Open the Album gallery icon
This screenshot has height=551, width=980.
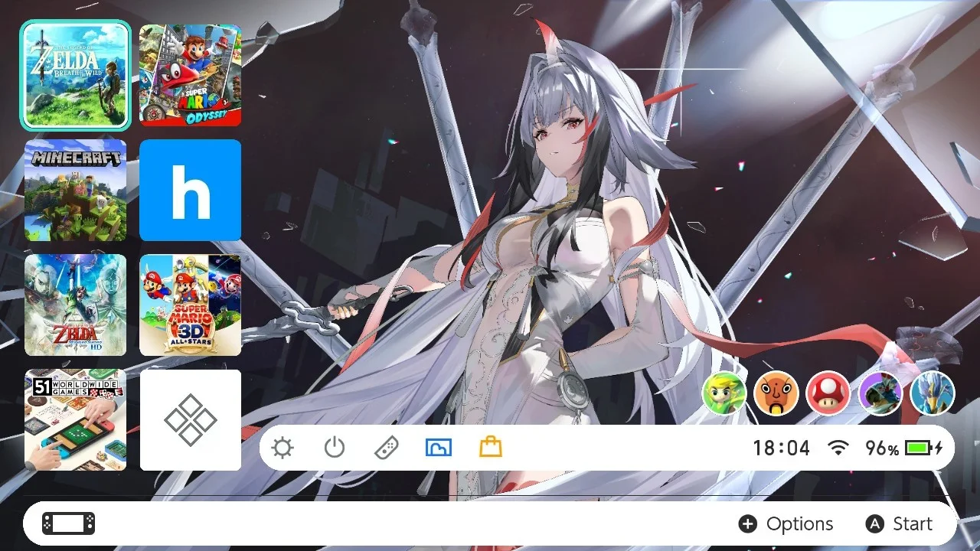click(x=439, y=448)
